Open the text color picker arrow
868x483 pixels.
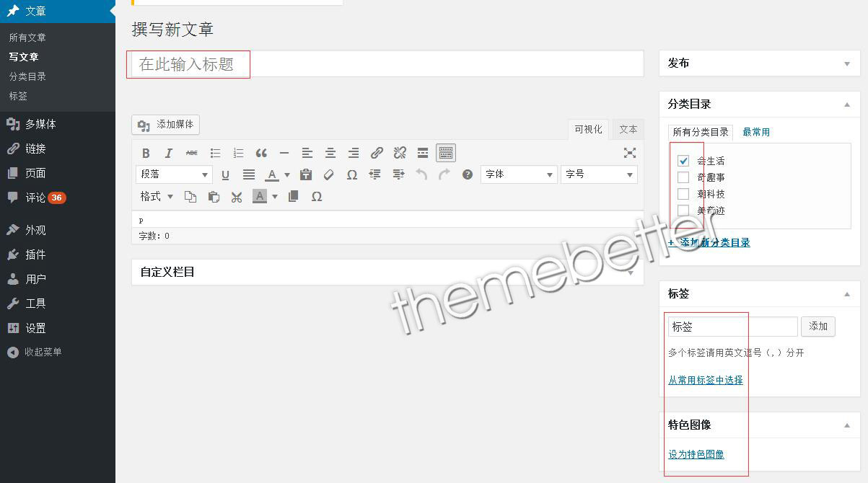(287, 175)
